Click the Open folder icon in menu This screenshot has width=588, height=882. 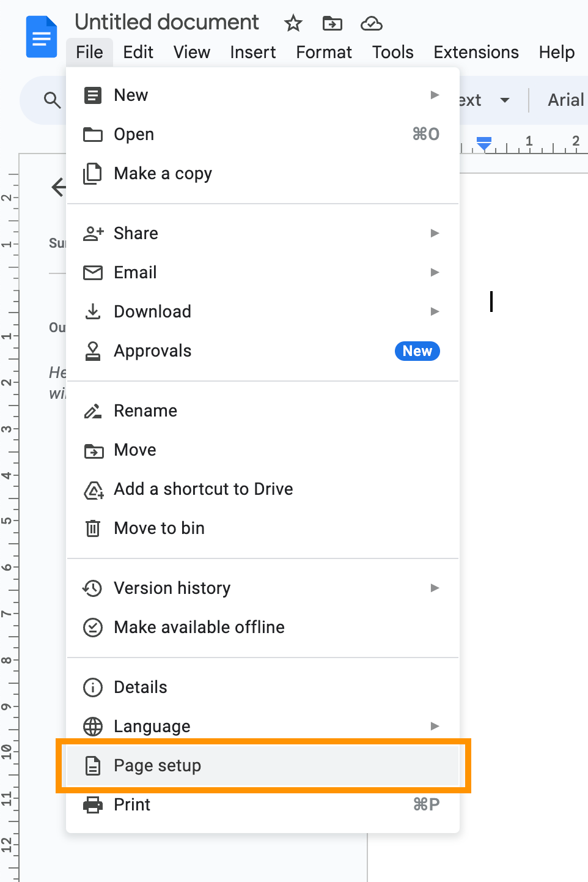tap(93, 135)
